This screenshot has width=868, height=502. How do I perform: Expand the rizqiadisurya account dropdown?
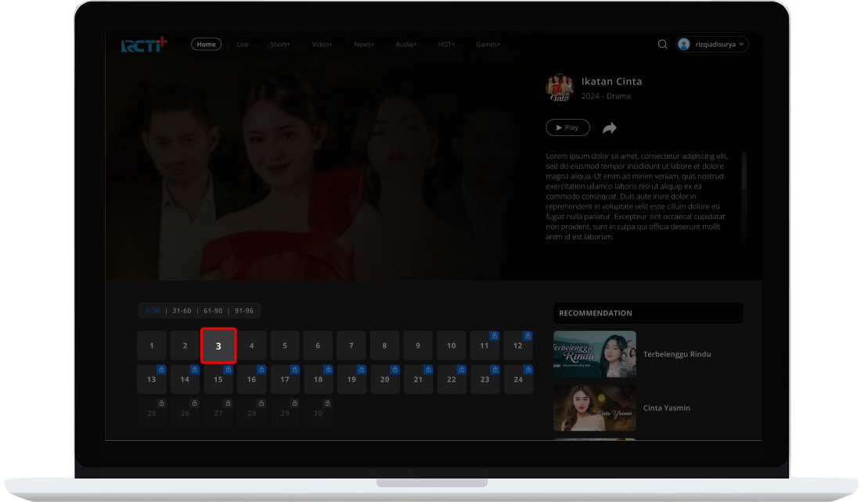tap(740, 45)
